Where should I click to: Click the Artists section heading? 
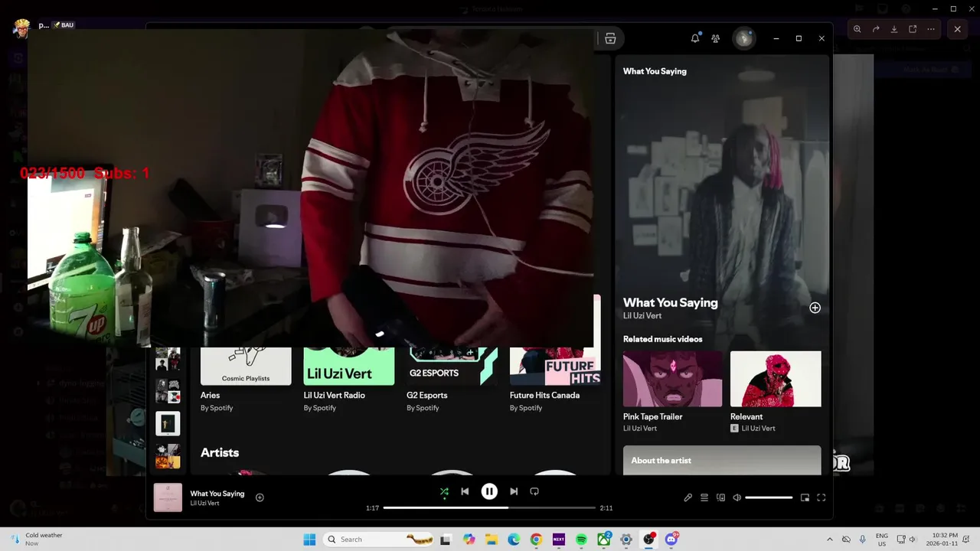[x=220, y=452]
